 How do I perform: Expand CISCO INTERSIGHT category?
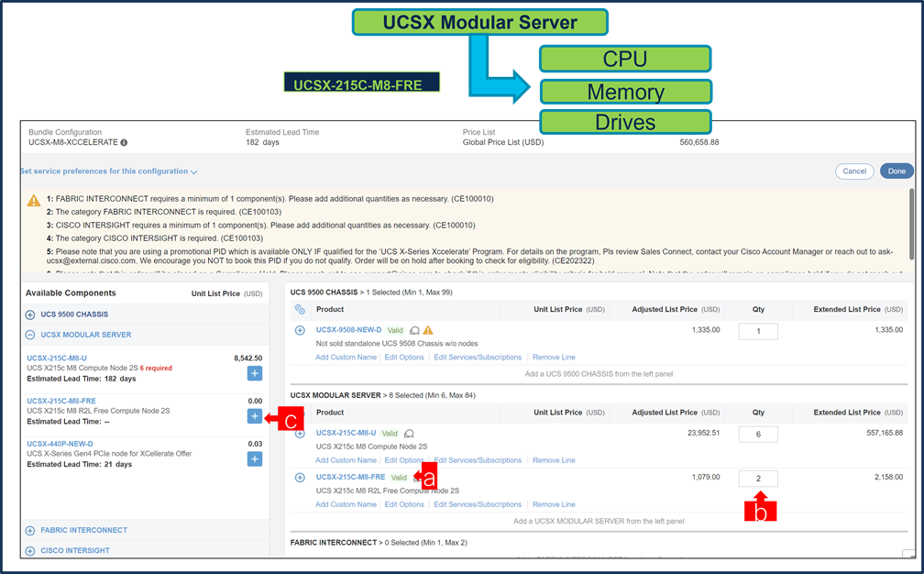click(30, 551)
